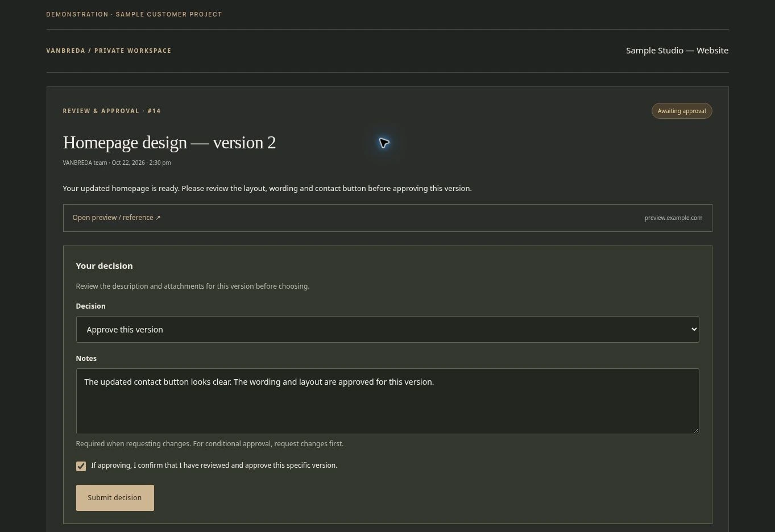The height and width of the screenshot is (532, 775).
Task: Click the 'DEMONSTRATION · SAMPLE CUSTOMER PROJECT' banner text
Action: 134,14
